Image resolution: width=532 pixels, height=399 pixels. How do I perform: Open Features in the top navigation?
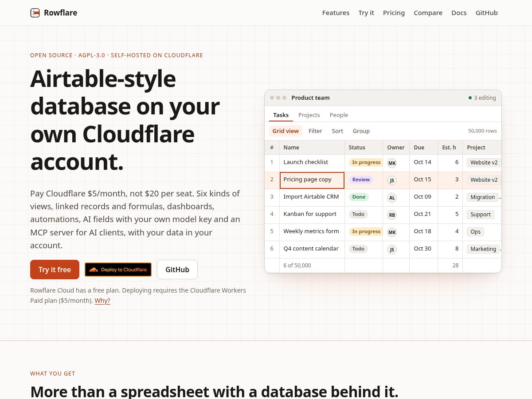click(x=336, y=13)
